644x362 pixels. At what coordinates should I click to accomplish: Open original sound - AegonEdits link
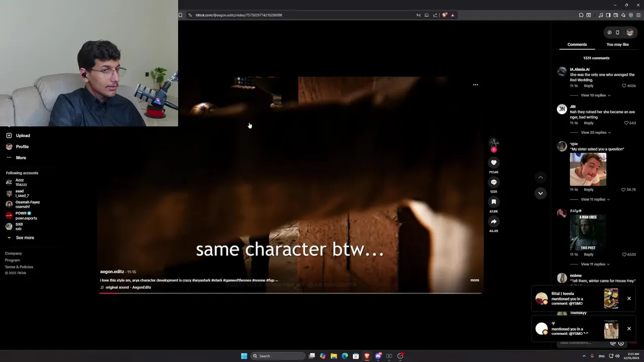(x=128, y=287)
